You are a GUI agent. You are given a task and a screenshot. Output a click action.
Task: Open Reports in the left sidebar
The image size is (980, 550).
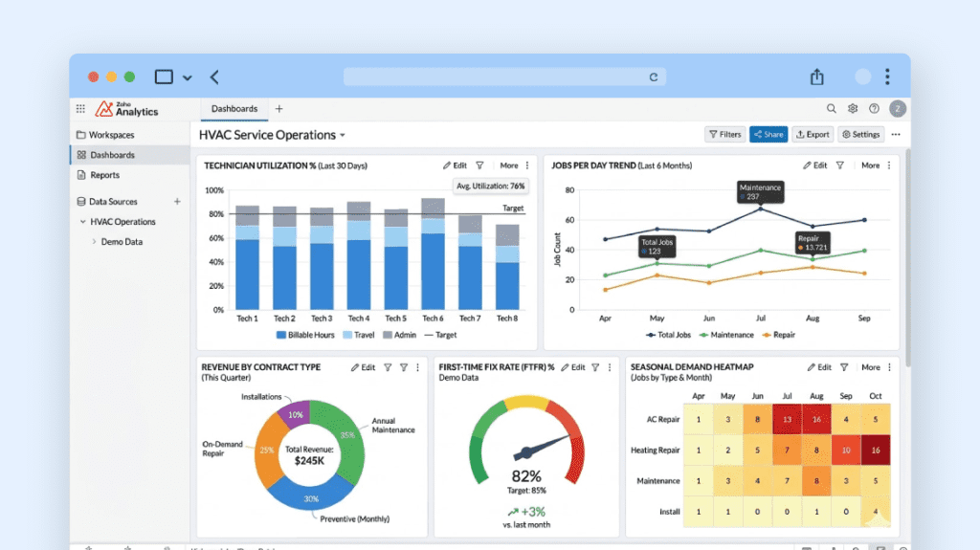(104, 175)
